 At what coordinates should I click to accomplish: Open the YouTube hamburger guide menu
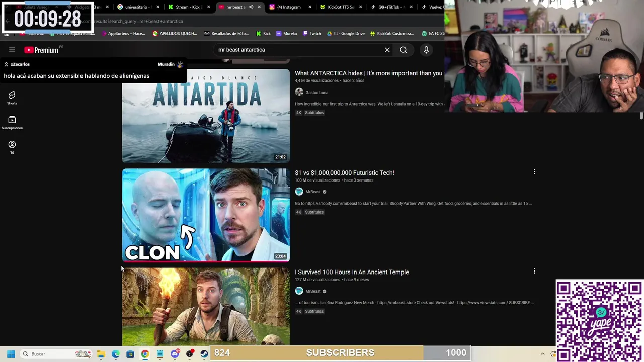point(12,50)
